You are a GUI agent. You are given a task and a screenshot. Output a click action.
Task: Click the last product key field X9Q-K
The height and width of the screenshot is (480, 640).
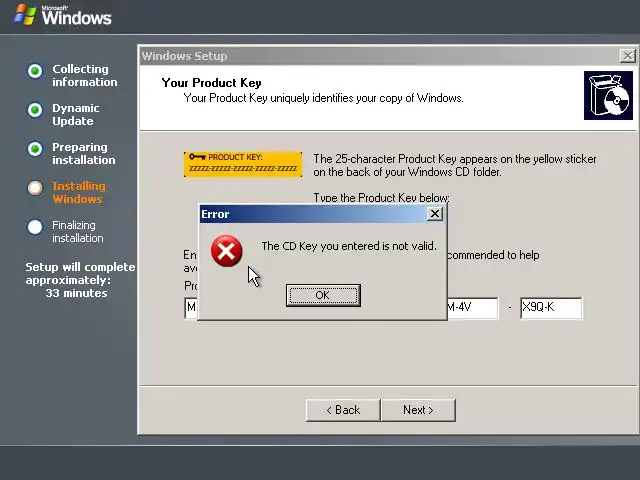551,308
